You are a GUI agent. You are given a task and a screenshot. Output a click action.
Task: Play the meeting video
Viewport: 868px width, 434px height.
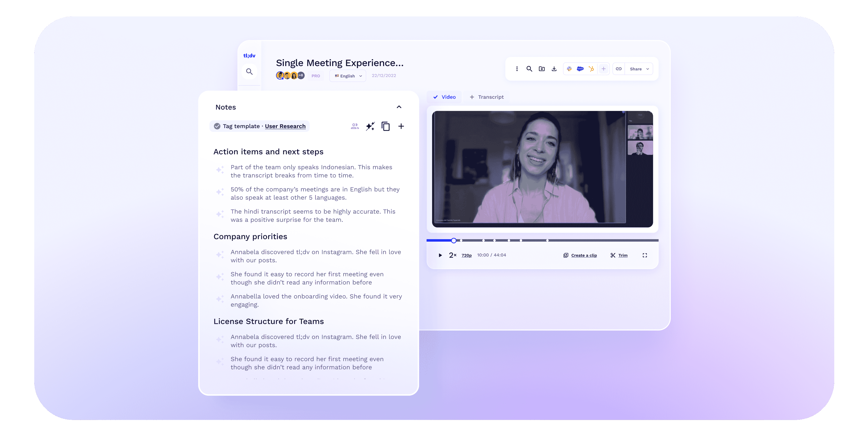[x=440, y=255]
